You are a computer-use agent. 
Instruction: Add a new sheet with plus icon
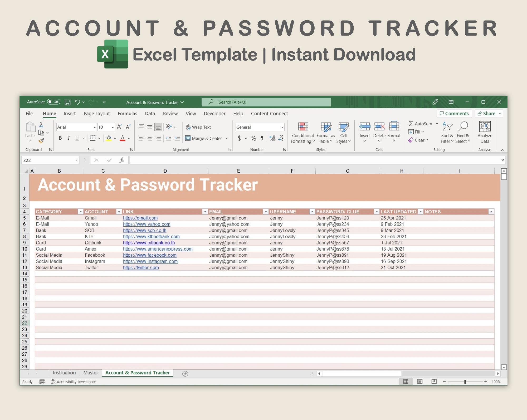pos(185,374)
